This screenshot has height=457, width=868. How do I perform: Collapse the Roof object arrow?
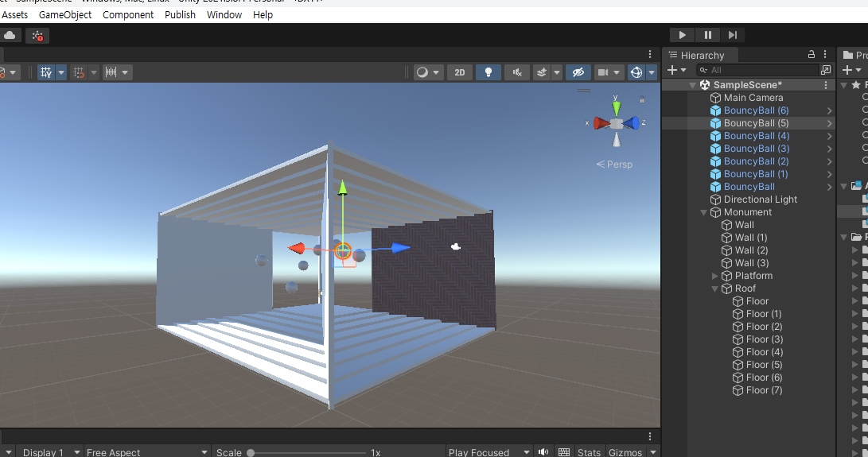pos(714,289)
